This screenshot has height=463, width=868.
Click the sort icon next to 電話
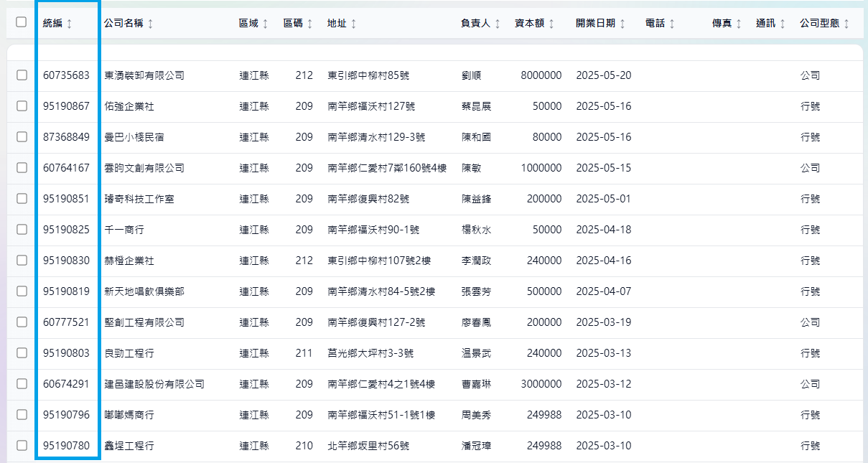[672, 24]
